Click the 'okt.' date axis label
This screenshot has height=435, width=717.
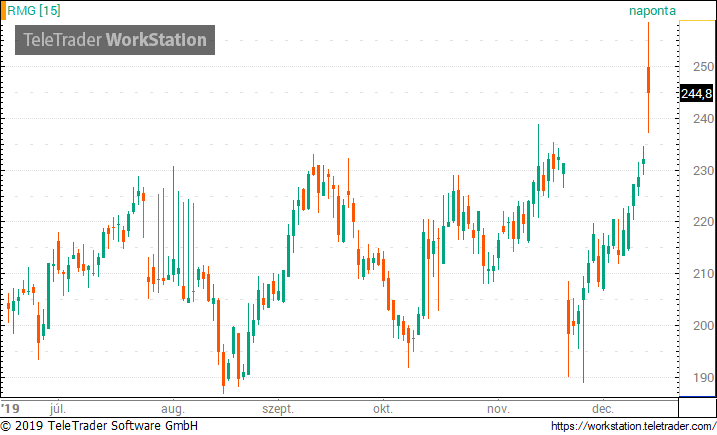pyautogui.click(x=383, y=408)
